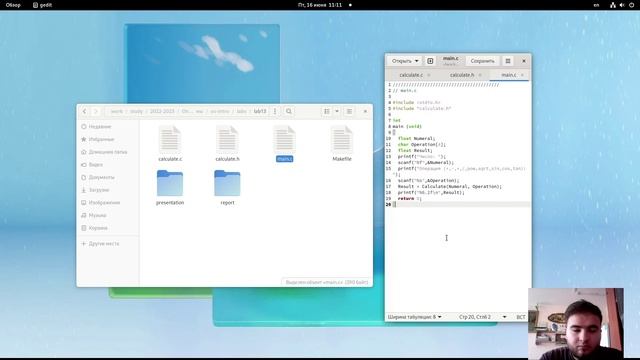Viewport: 640px width, 360px height.
Task: Click '2022-2023' path segment
Action: pos(162,111)
